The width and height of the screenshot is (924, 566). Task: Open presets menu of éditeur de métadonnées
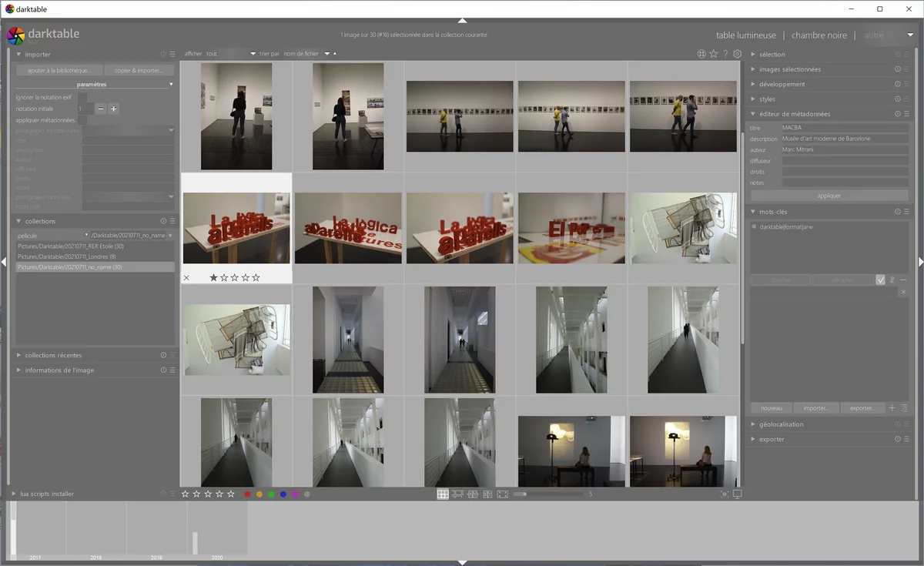(x=907, y=114)
